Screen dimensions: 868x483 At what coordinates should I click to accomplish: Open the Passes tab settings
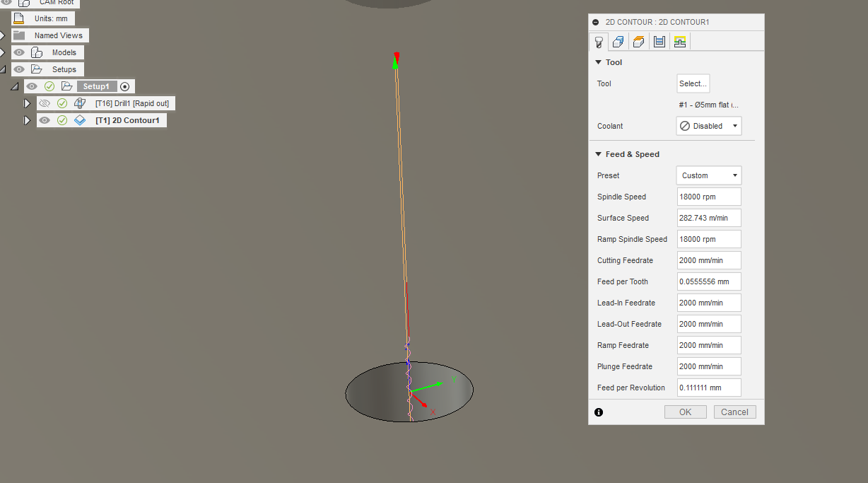[659, 41]
